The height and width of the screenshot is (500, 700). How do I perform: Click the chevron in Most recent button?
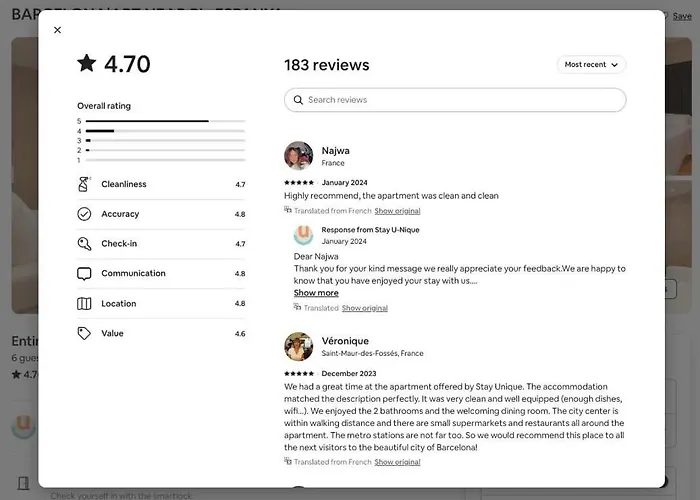[x=615, y=65]
